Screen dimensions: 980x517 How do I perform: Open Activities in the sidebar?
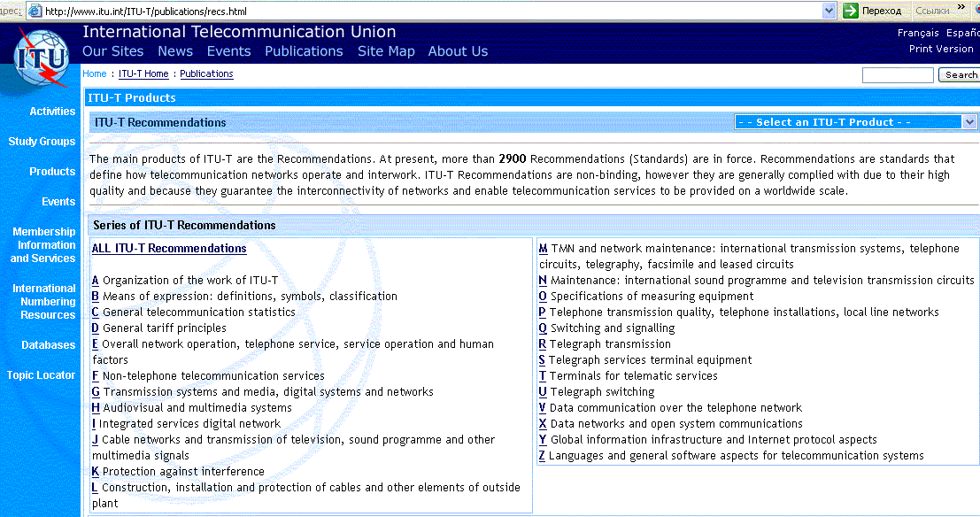[x=52, y=112]
